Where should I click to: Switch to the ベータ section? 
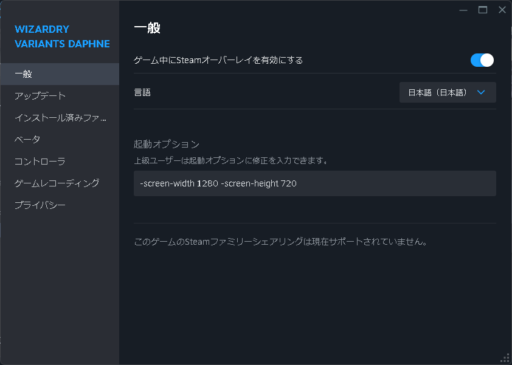pos(60,139)
